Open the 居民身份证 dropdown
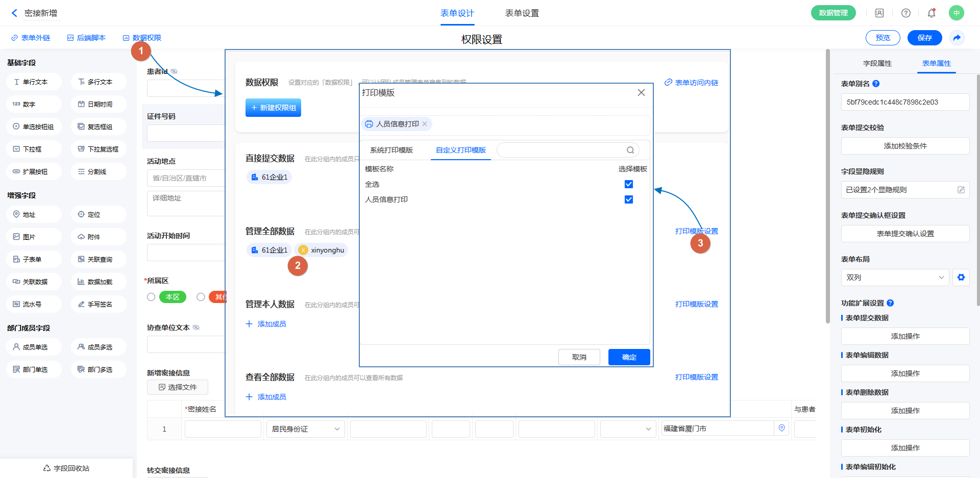This screenshot has height=478, width=980. pyautogui.click(x=305, y=429)
